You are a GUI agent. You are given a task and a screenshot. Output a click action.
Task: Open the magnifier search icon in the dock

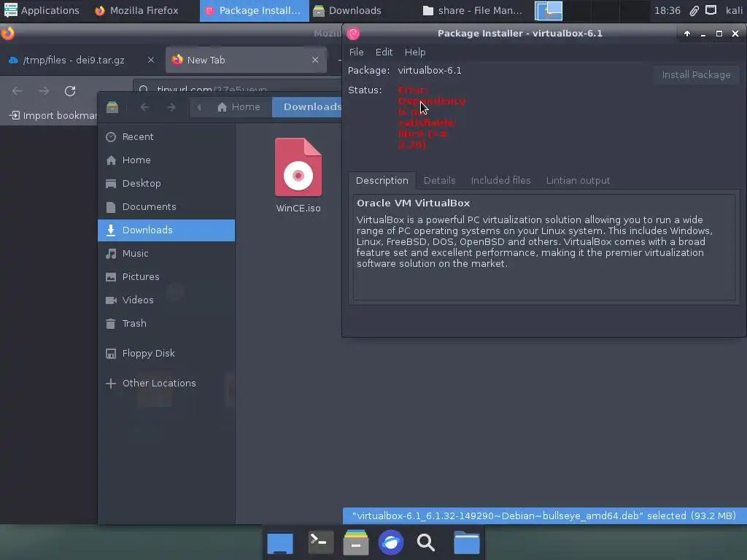pos(426,542)
